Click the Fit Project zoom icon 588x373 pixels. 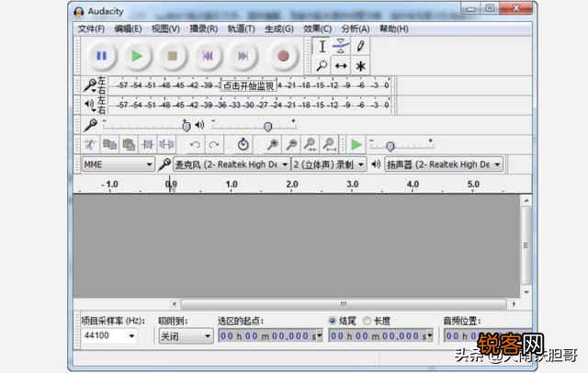(x=329, y=145)
